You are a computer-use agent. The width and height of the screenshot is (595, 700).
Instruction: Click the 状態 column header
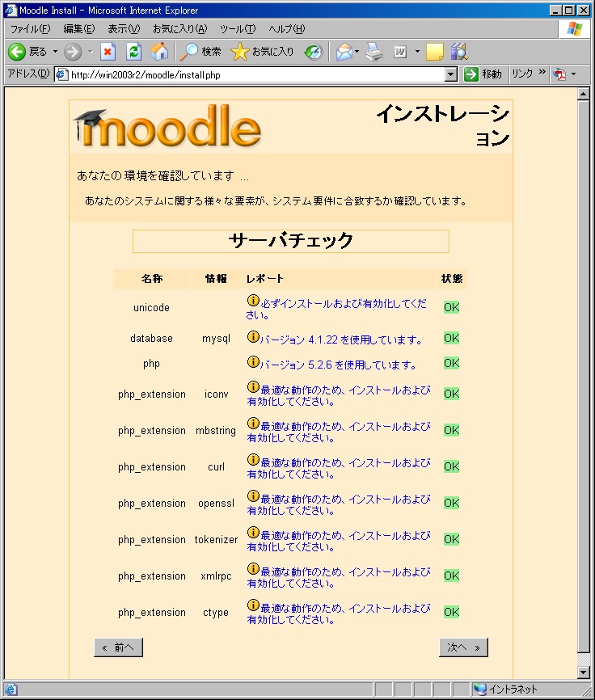[452, 279]
